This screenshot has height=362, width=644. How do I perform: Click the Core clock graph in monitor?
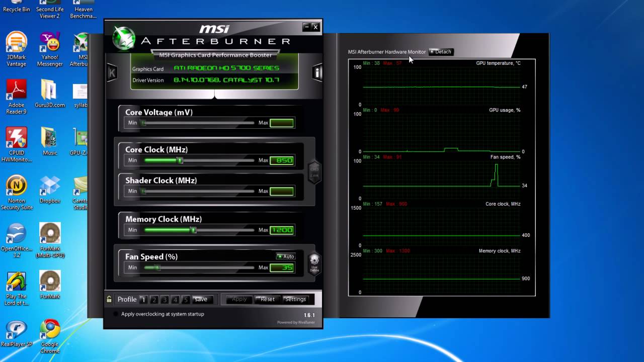pyautogui.click(x=441, y=227)
